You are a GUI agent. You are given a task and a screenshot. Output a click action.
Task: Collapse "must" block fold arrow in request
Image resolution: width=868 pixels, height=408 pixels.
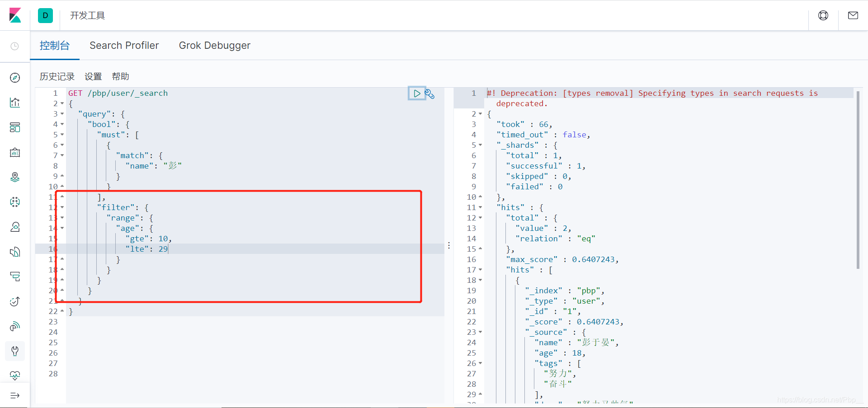click(x=62, y=135)
